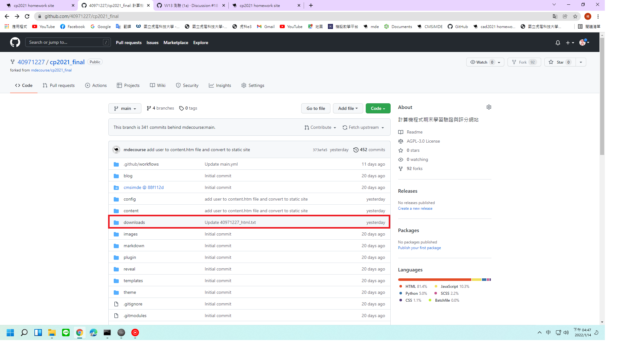The image size is (642, 364).
Task: Click the mdecourse author avatar
Action: 116,150
